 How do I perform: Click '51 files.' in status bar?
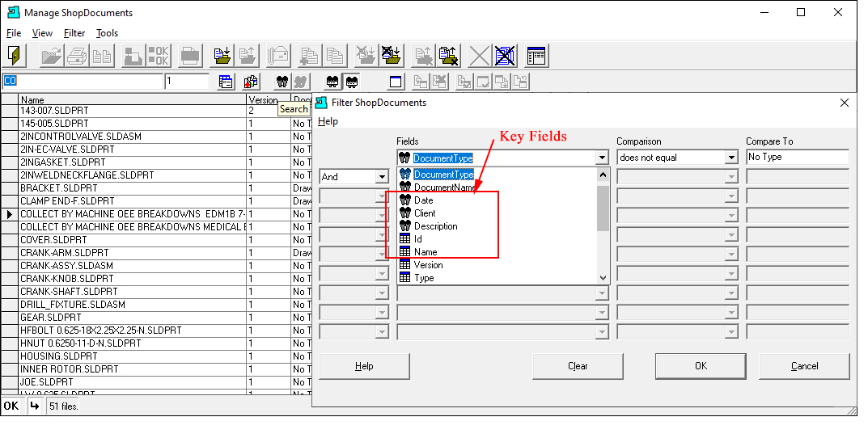click(64, 406)
